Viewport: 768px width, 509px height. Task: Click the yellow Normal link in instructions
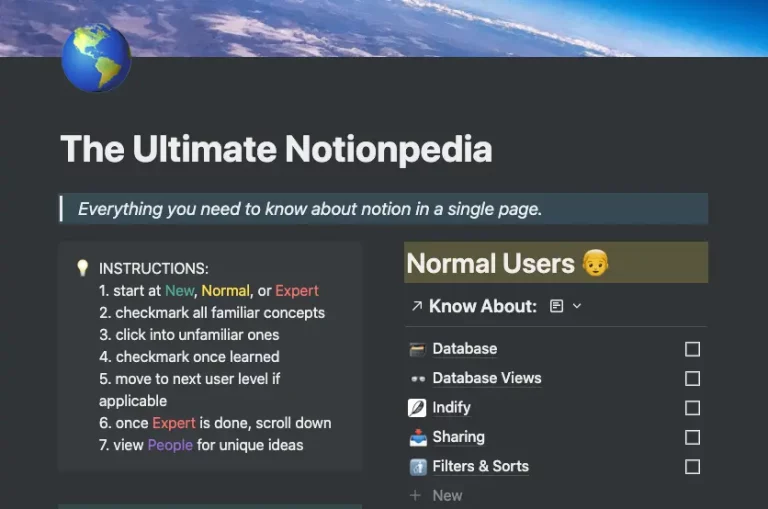pos(226,291)
